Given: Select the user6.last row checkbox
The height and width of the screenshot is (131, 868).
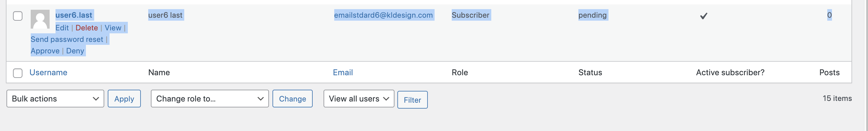Looking at the screenshot, I should tap(18, 16).
